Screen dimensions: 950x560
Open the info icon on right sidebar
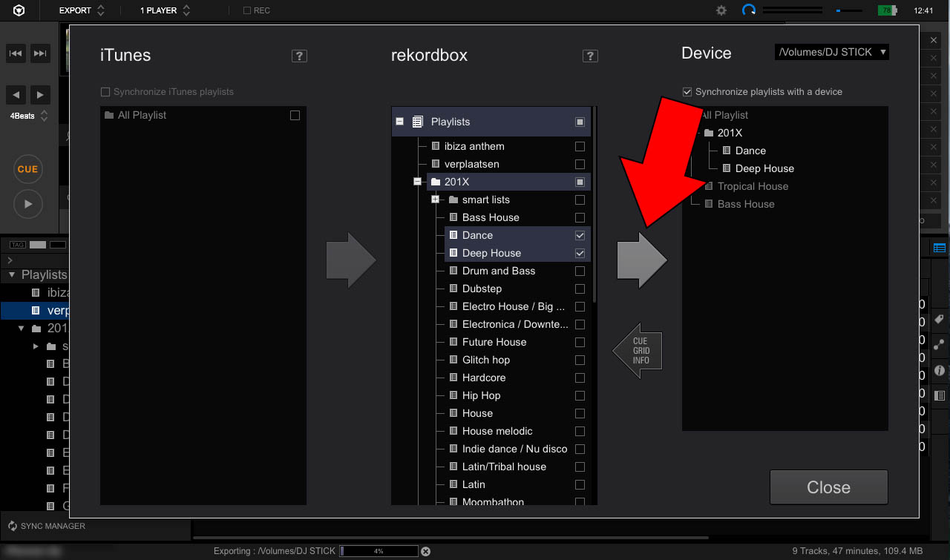coord(939,370)
